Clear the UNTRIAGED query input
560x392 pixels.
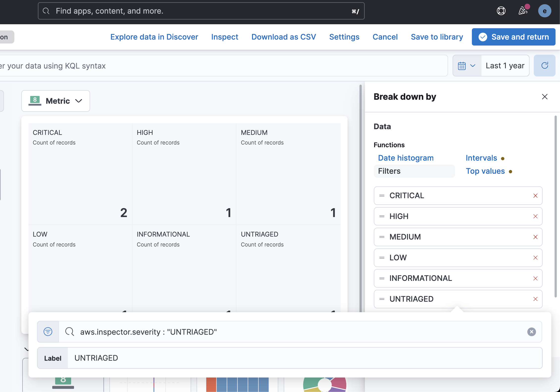531,332
